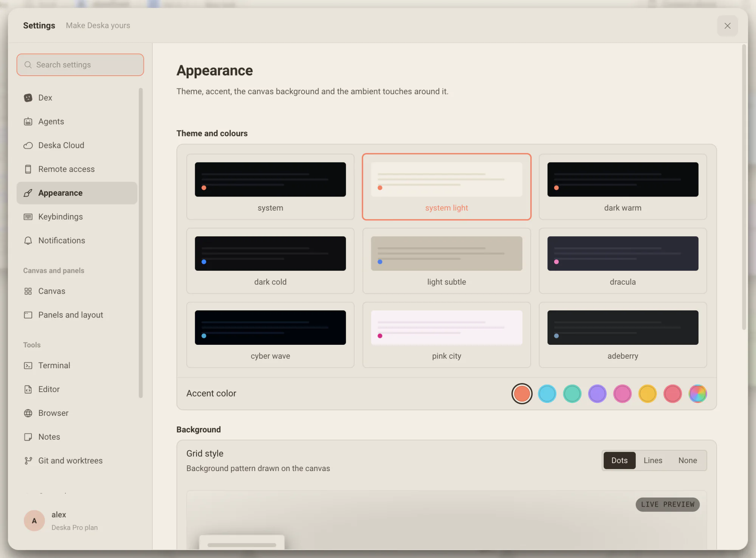Select the Canvas grid icon
The height and width of the screenshot is (558, 756).
tap(28, 291)
